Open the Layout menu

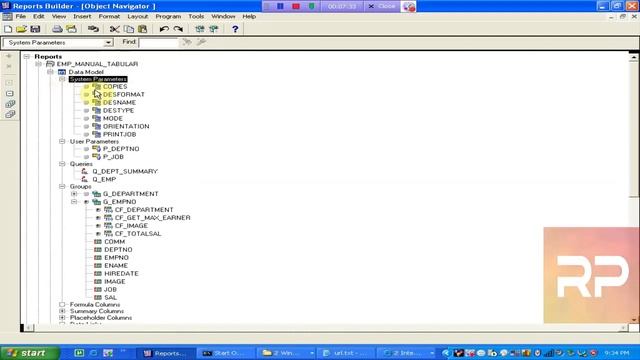(x=138, y=16)
